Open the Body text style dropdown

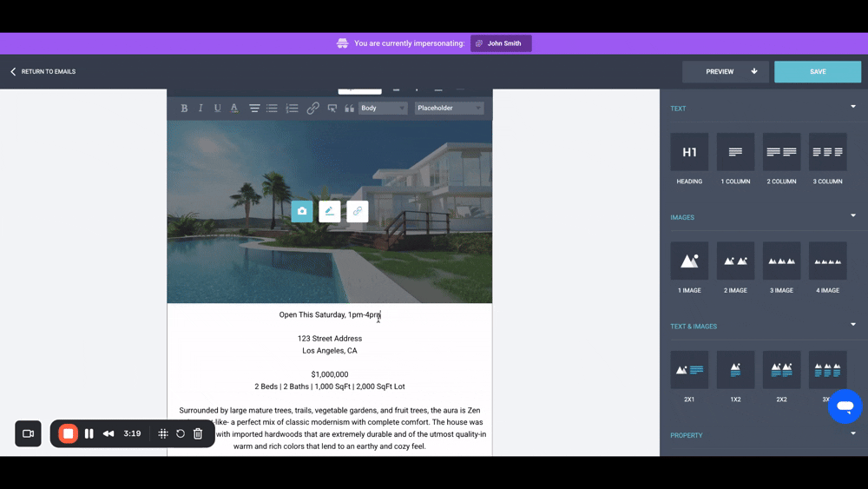[383, 108]
